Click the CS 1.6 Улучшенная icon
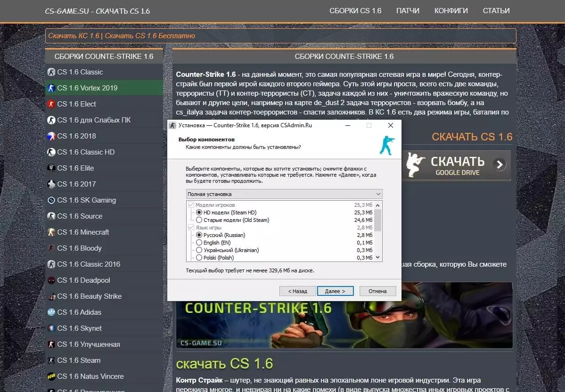 51,344
